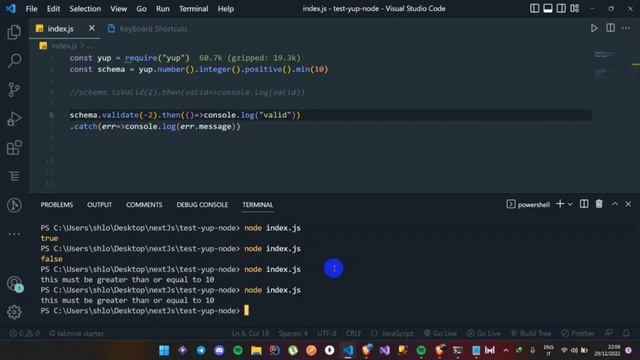Open the Explorer view in activity bar
Image resolution: width=640 pixels, height=360 pixels.
[x=14, y=32]
